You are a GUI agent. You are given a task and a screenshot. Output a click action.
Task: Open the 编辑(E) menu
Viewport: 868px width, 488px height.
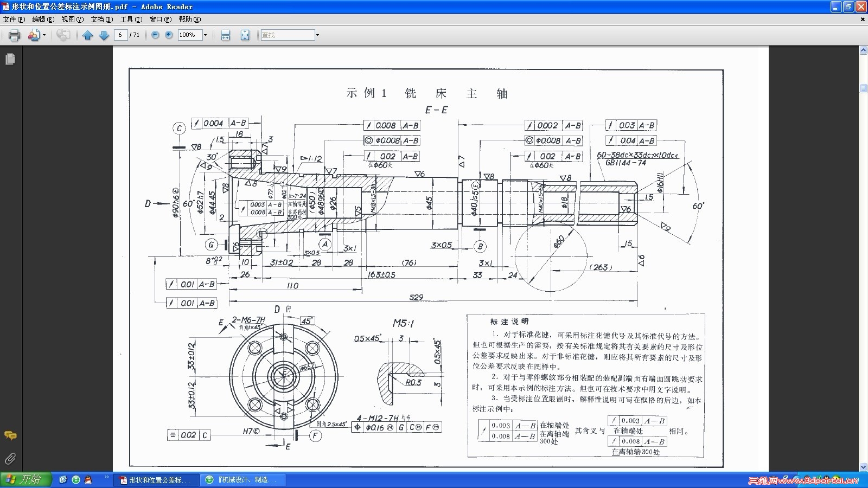tap(43, 19)
